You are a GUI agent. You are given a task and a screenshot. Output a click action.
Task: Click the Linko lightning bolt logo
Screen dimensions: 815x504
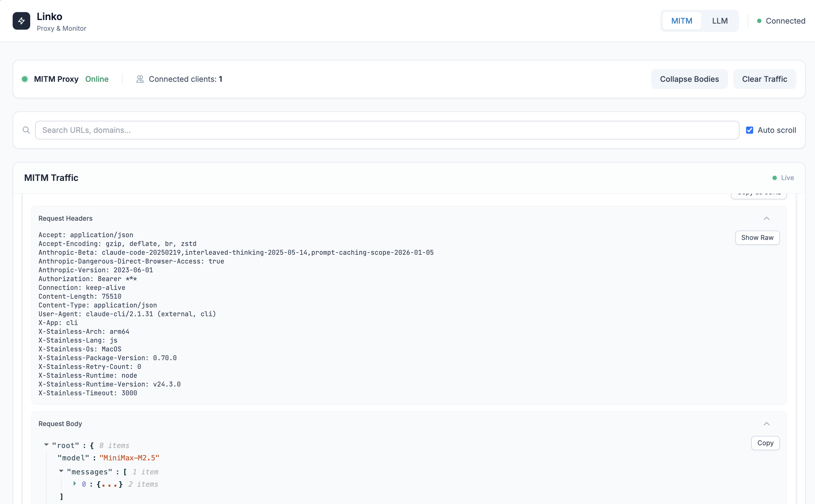click(21, 21)
